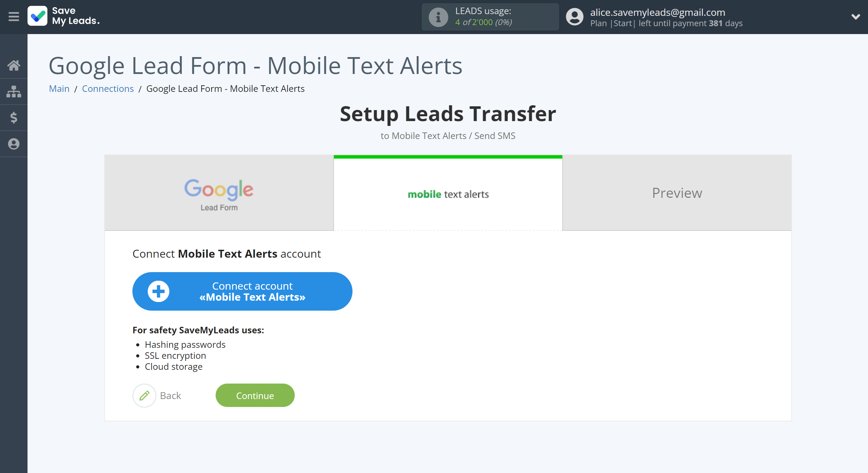The image size is (868, 473).
Task: Click the Connect Mobile Text Alerts button
Action: [x=242, y=292]
